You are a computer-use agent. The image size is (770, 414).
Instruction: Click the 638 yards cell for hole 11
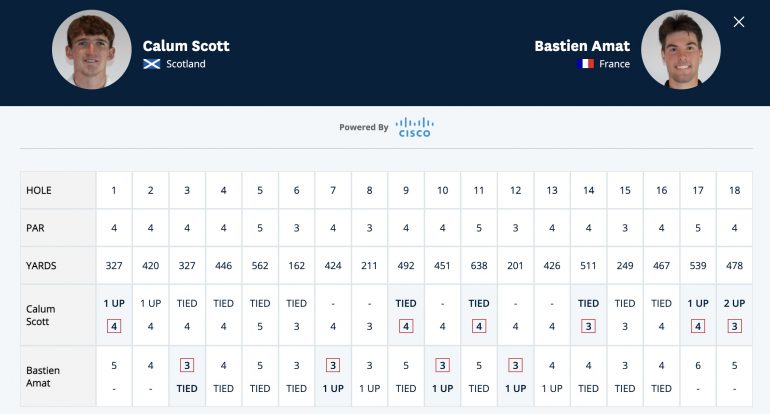tap(479, 266)
